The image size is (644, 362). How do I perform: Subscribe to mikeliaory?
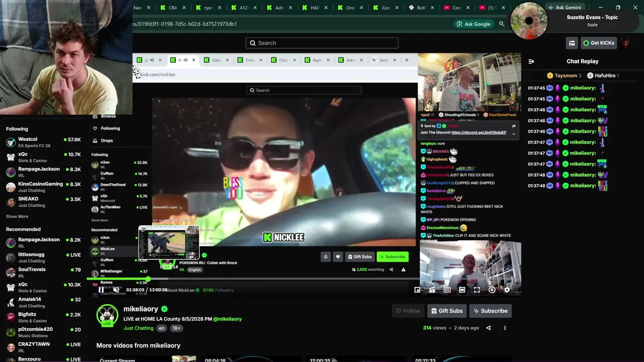tap(491, 311)
